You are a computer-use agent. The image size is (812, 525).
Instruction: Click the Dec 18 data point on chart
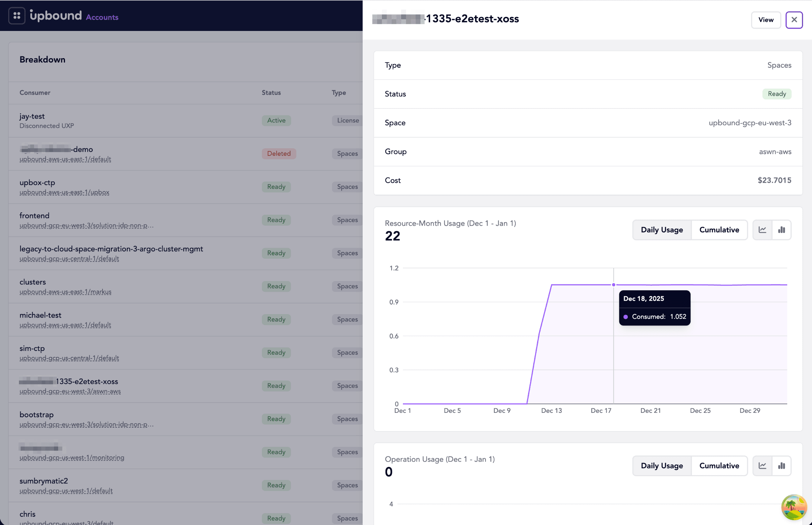click(x=613, y=285)
